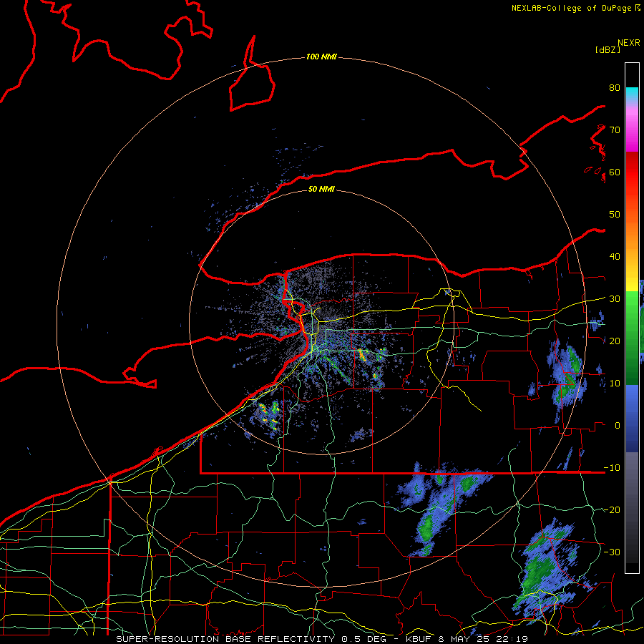The width and height of the screenshot is (644, 644).
Task: Click the dBZ unit label above the color scale
Action: [x=608, y=49]
